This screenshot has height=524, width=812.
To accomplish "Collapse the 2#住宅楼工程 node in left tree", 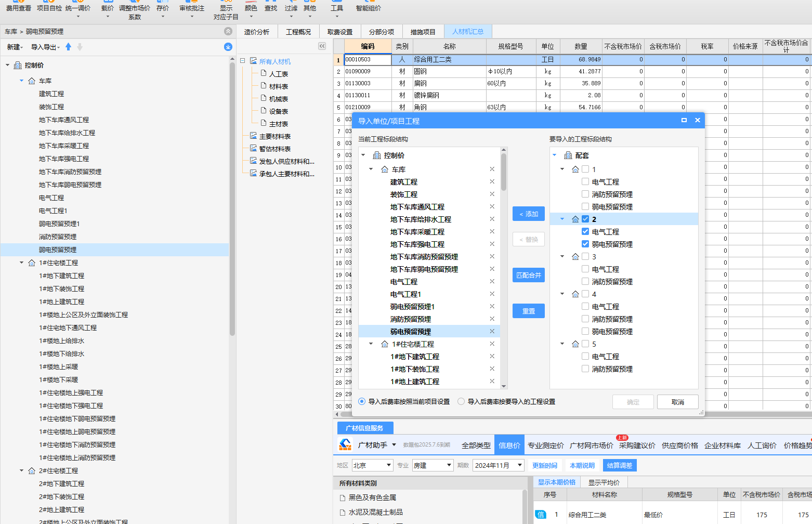I will coord(21,471).
